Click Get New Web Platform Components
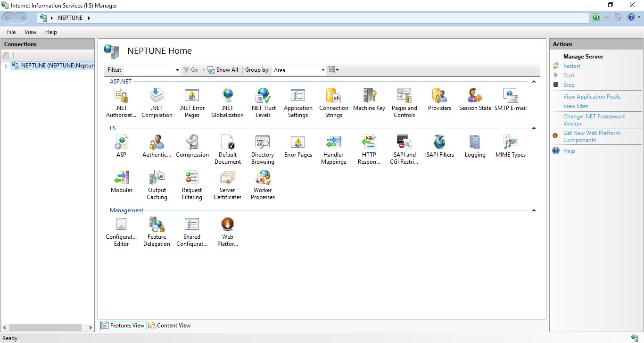644x343 pixels. point(592,136)
